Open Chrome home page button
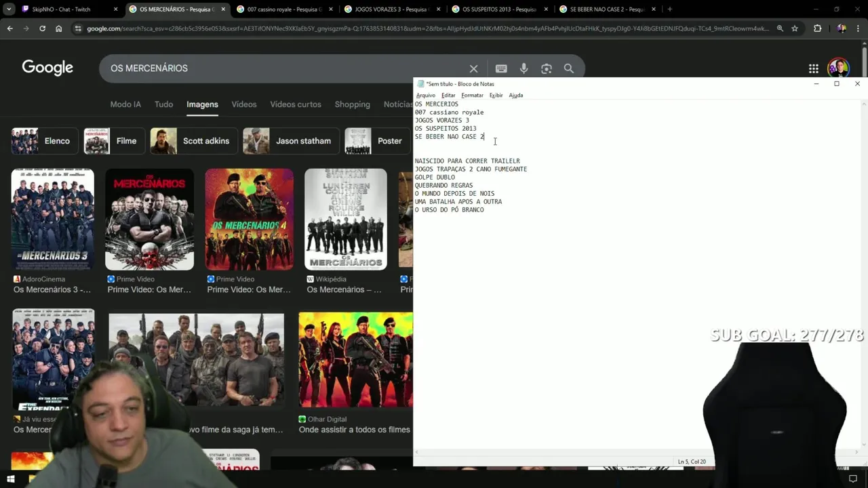The image size is (868, 488). [59, 28]
